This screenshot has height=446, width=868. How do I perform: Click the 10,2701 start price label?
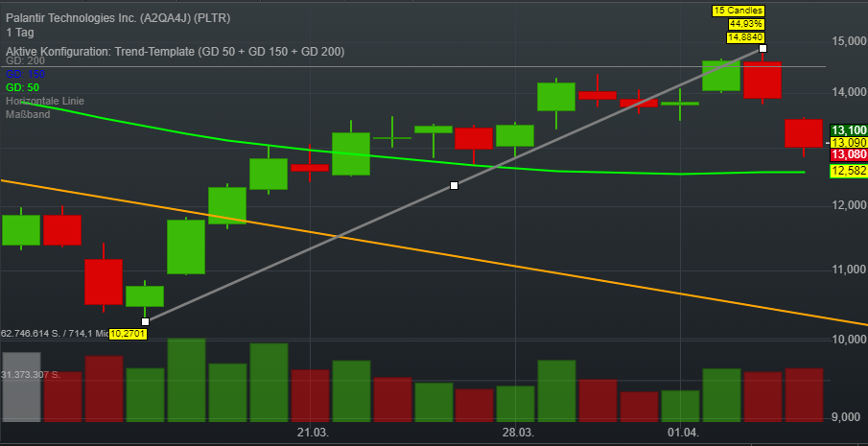point(128,334)
